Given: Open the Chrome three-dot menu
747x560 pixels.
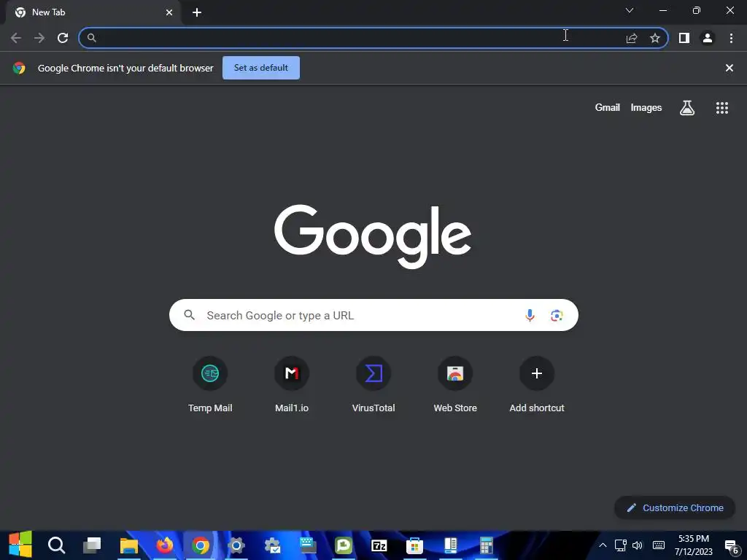Looking at the screenshot, I should click(731, 38).
